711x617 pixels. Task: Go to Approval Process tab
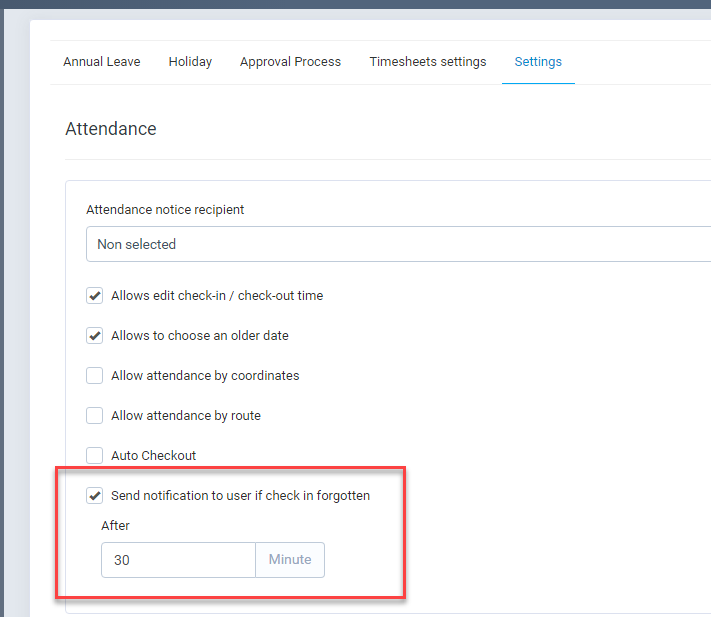[290, 62]
